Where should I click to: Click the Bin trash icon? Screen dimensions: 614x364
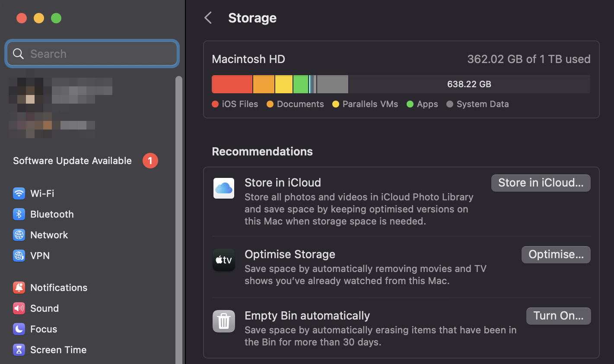224,321
